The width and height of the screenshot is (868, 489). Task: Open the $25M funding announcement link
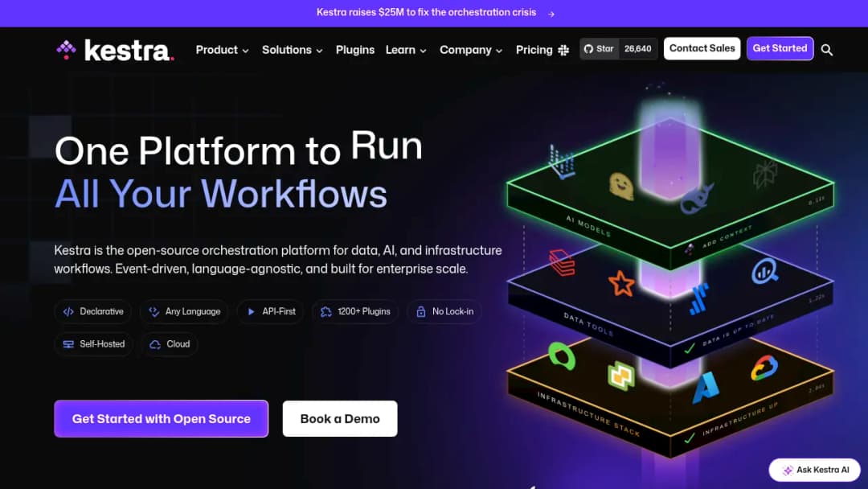point(426,13)
